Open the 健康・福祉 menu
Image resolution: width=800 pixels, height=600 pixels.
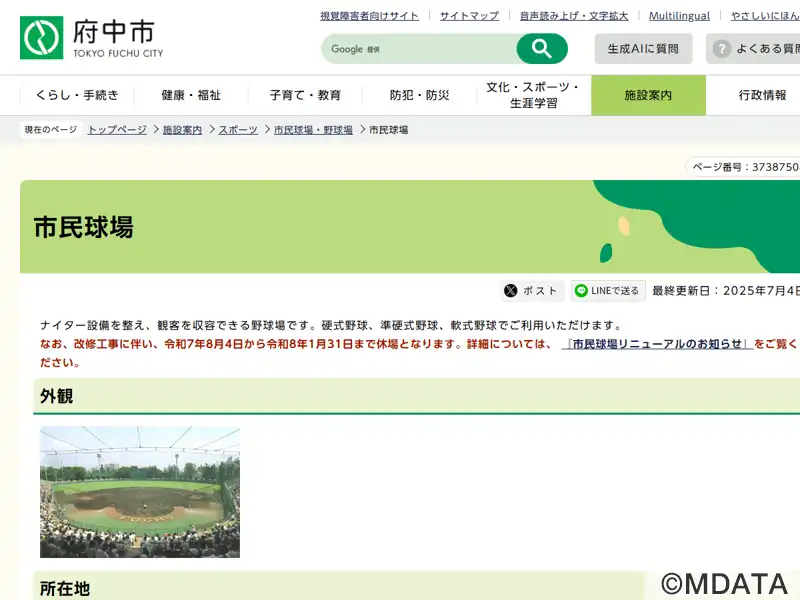[191, 95]
